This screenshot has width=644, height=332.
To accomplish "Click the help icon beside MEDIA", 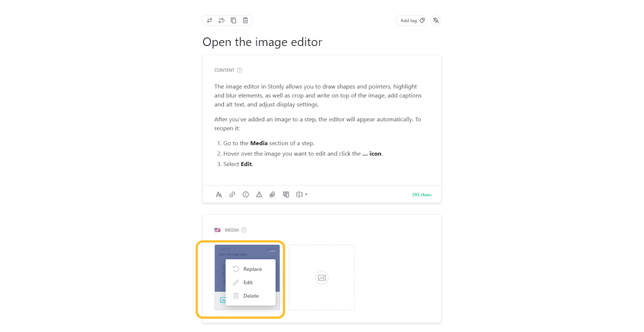I will pos(244,230).
